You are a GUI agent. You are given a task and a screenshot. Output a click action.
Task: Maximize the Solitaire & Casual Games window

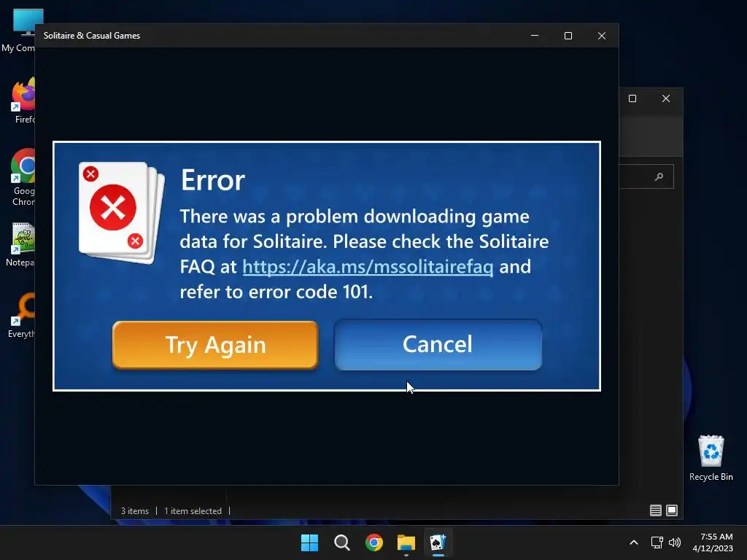568,36
